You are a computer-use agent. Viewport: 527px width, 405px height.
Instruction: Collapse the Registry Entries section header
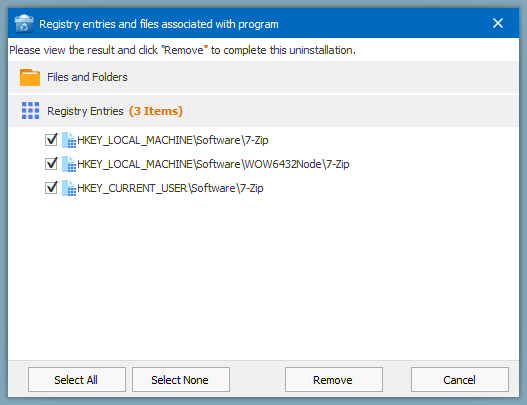tap(264, 111)
